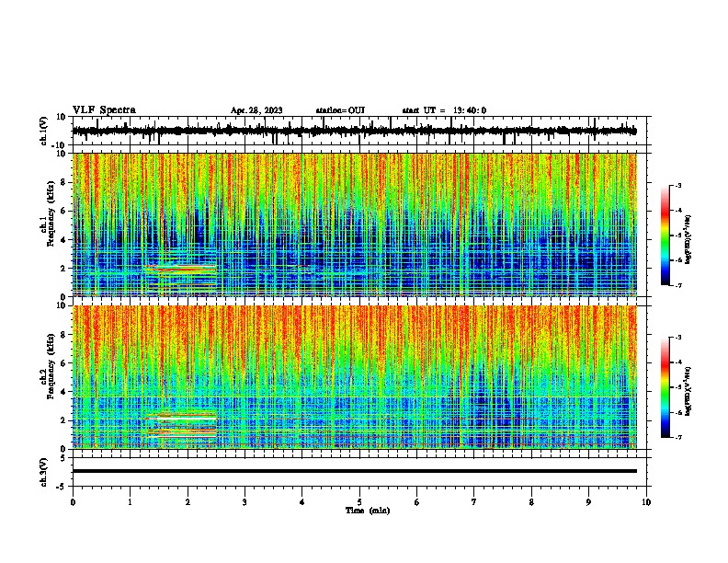Click the log(PSD) label beside ch.2 colorbar
Viewport: 728px width, 563px height.
tap(688, 392)
